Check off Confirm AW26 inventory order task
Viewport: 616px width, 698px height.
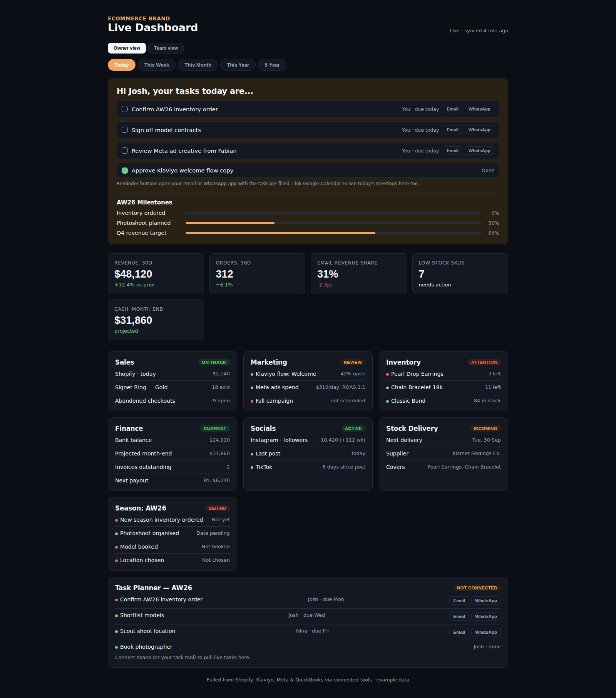click(125, 109)
